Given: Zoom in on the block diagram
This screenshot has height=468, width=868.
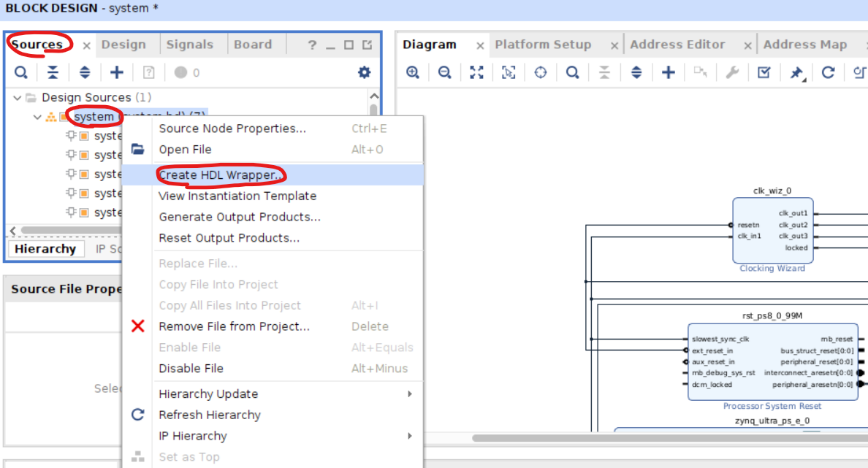Looking at the screenshot, I should coord(413,72).
